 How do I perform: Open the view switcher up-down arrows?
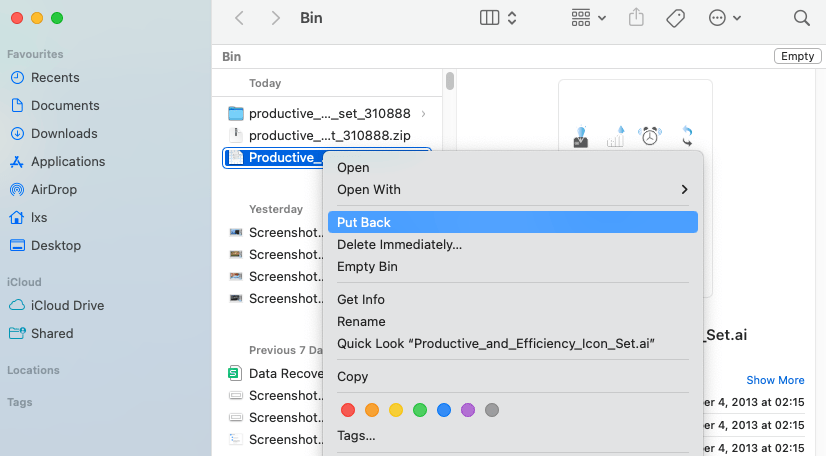[x=512, y=18]
